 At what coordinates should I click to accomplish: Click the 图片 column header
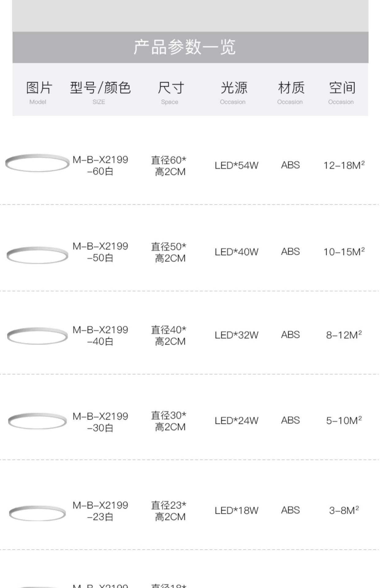point(39,92)
